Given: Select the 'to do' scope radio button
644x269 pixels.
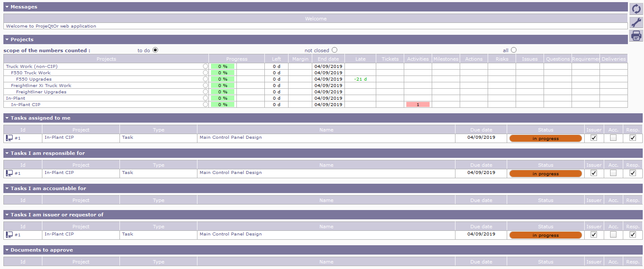Looking at the screenshot, I should 155,50.
